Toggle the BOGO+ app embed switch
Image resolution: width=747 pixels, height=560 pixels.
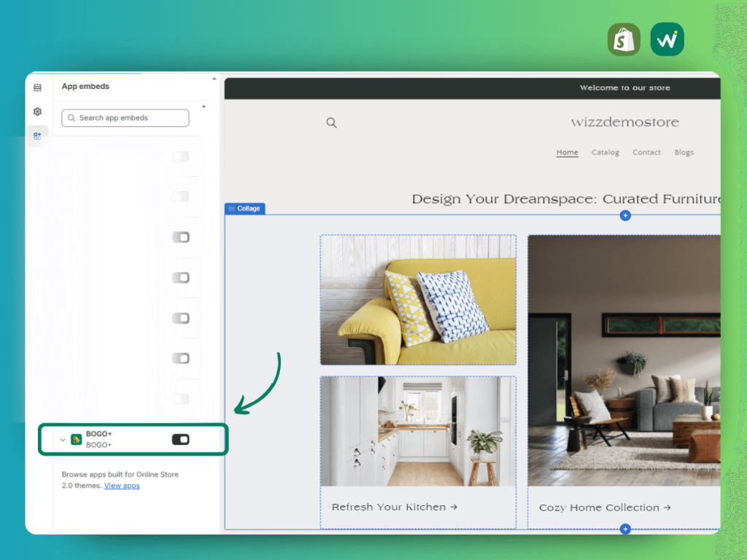click(181, 439)
